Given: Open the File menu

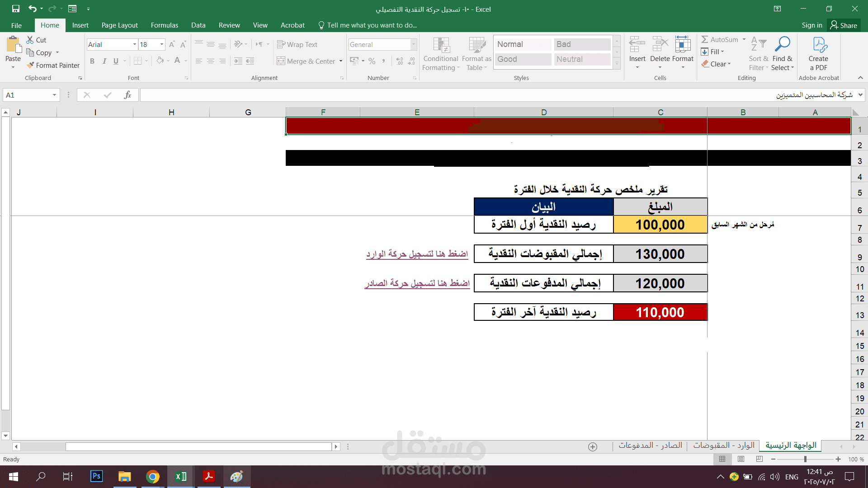Looking at the screenshot, I should pos(16,25).
